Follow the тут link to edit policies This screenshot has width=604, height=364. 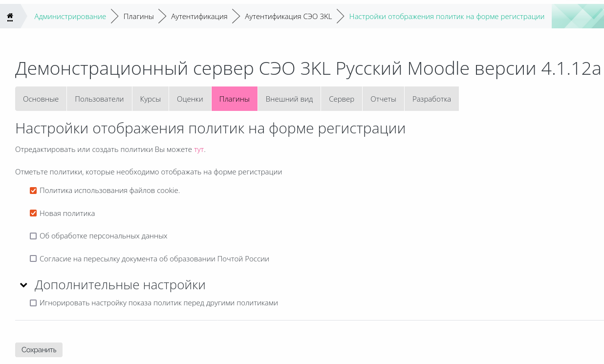[x=199, y=150]
